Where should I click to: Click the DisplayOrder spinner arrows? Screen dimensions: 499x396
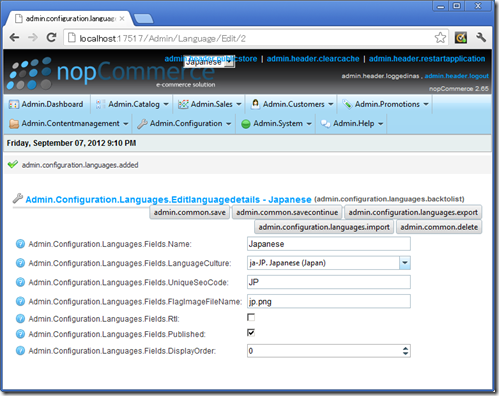point(405,351)
